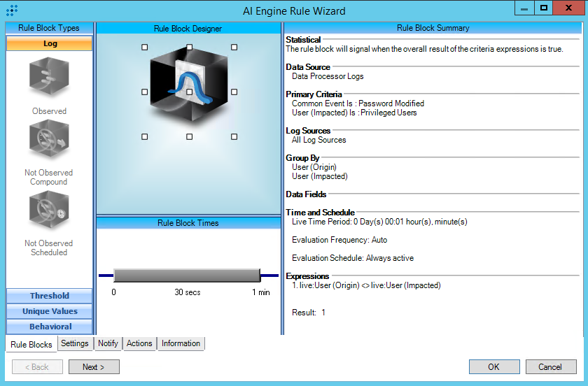Expand the Unique Values category

tap(50, 311)
